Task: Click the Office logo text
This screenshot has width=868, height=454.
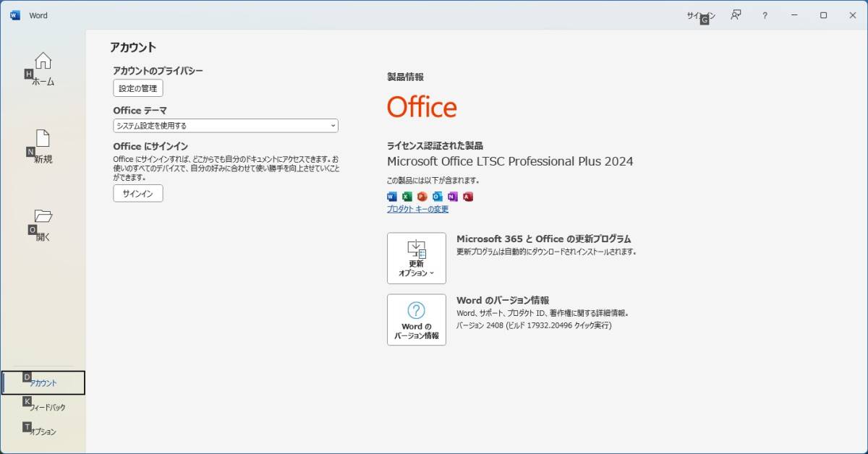Action: (x=422, y=107)
